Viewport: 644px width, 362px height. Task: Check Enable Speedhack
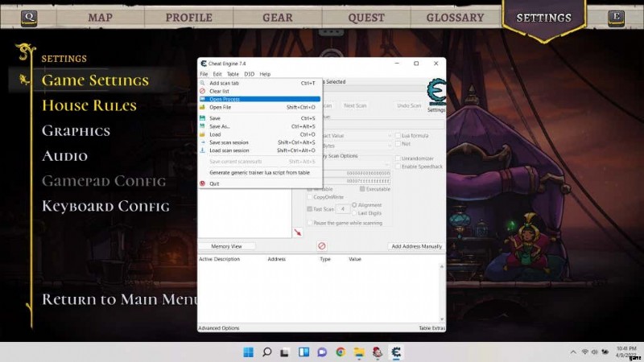coord(398,167)
